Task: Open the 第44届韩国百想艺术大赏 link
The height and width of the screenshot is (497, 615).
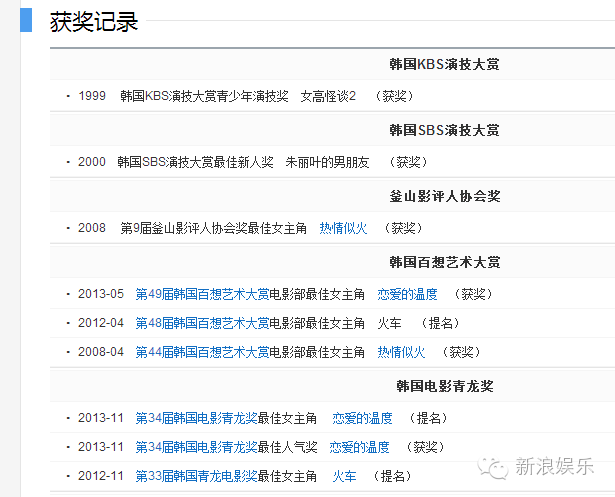Action: [202, 352]
